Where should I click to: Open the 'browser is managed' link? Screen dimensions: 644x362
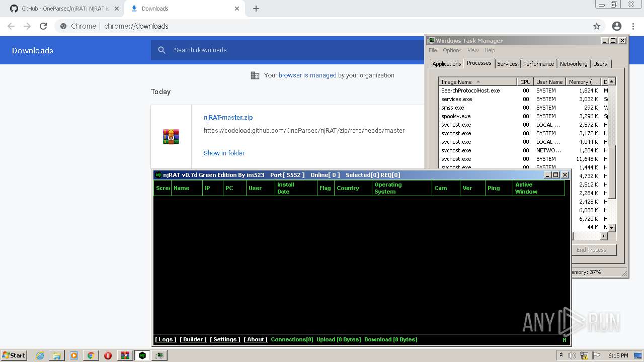pos(307,75)
